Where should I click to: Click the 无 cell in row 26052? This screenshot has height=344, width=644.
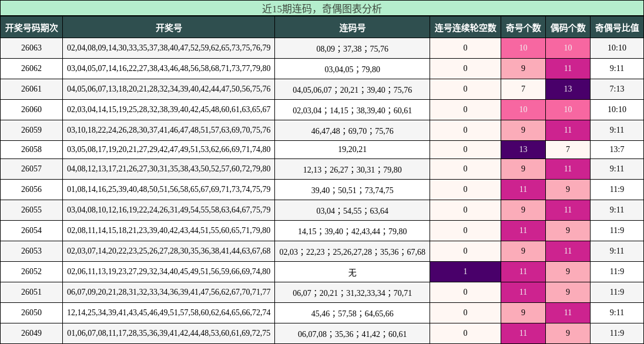click(x=353, y=271)
